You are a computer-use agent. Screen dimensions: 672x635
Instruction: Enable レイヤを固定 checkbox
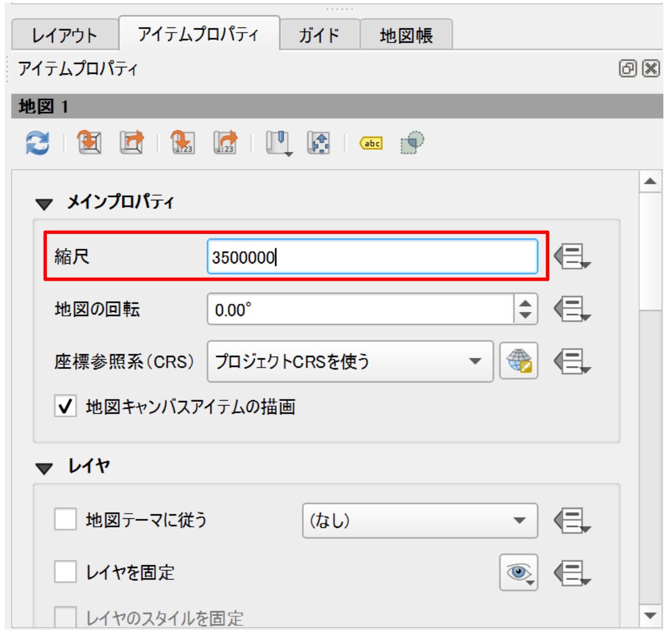pyautogui.click(x=65, y=572)
